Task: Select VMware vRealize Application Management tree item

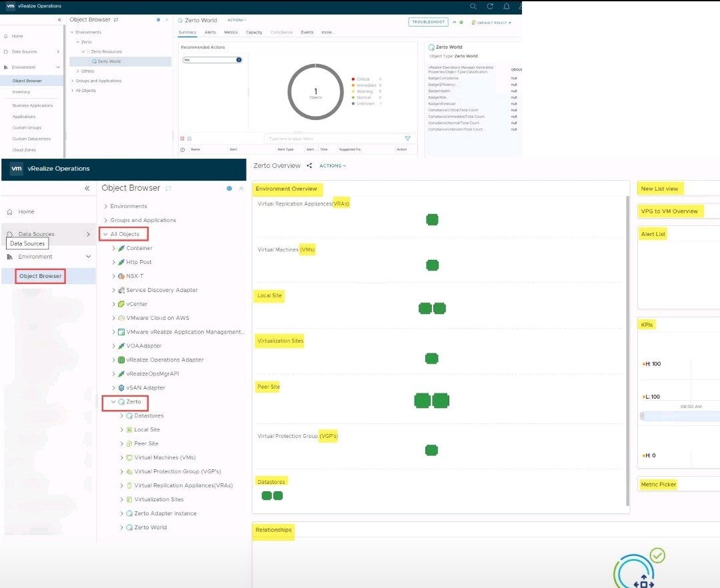Action: [x=185, y=332]
